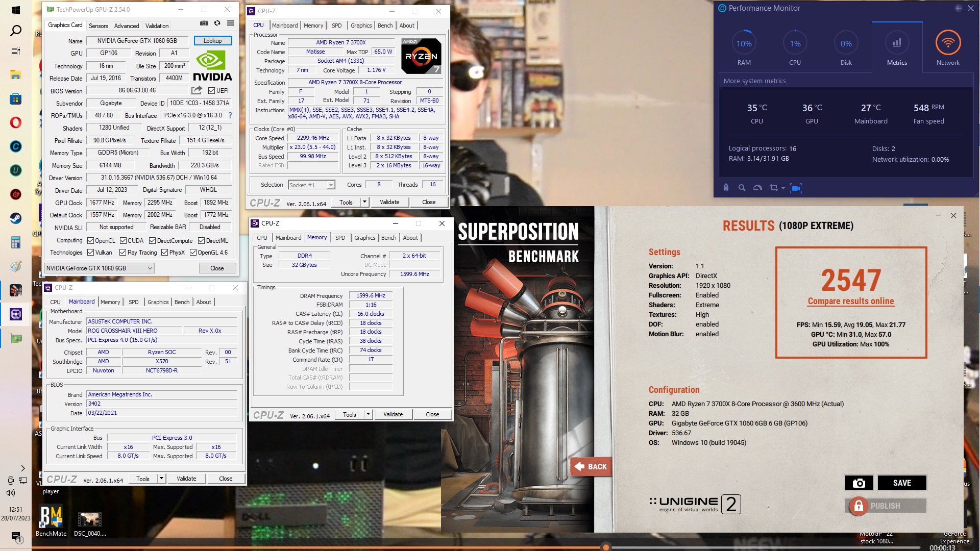The image size is (980, 551).
Task: Click the back arrow in Performance Monitor title bar
Action: pyautogui.click(x=958, y=8)
